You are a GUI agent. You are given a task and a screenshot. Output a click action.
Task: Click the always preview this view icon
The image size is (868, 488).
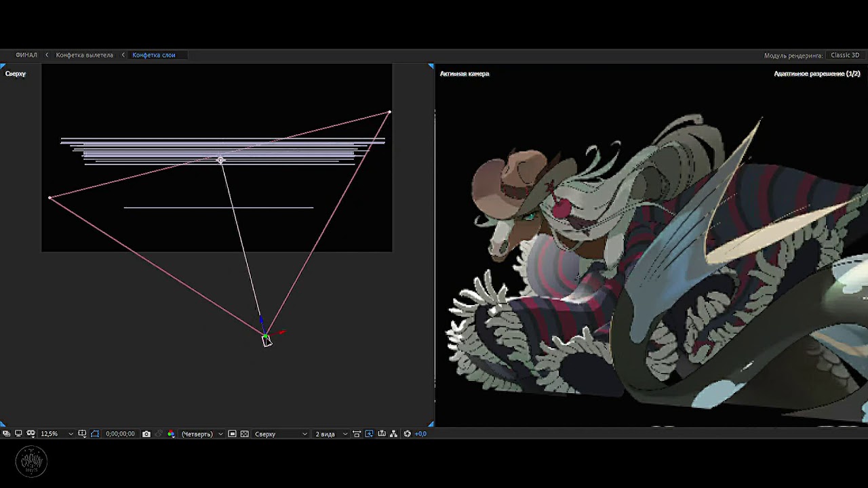(6, 434)
